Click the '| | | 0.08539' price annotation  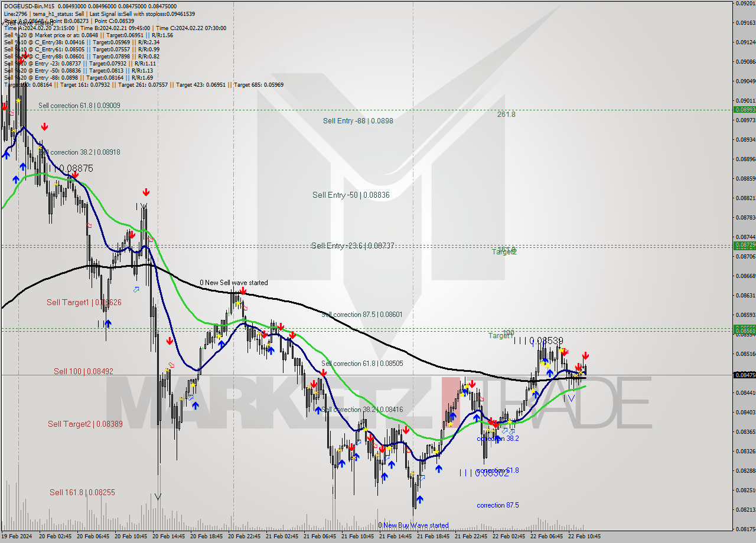pos(539,341)
